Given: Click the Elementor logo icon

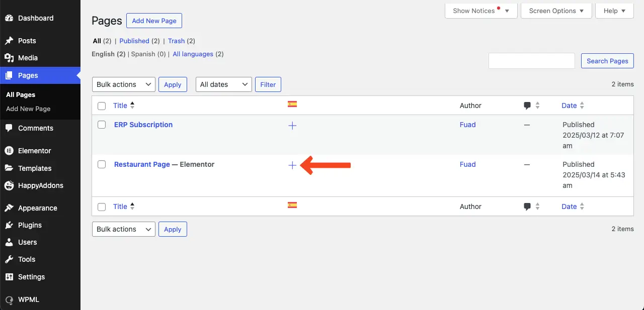Looking at the screenshot, I should click(x=9, y=151).
